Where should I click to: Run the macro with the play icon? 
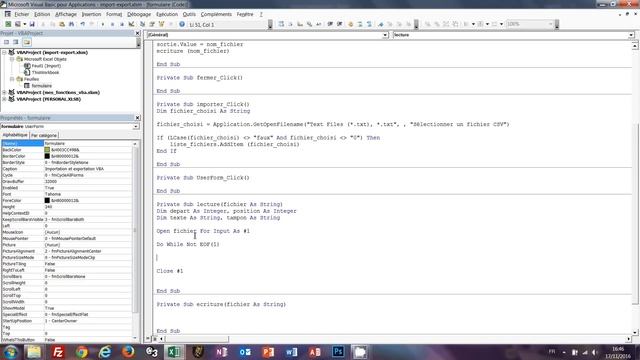(103, 24)
